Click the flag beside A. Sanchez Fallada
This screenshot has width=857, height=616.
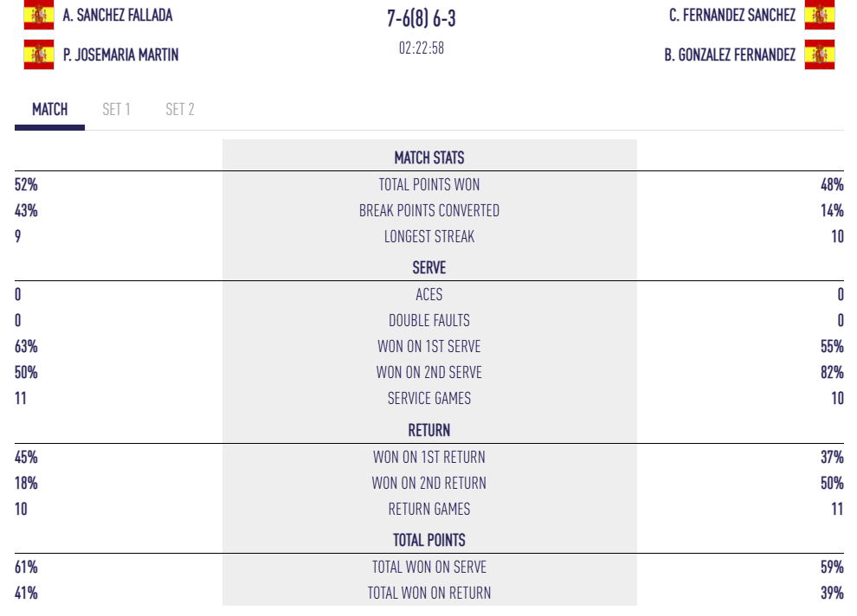pyautogui.click(x=39, y=15)
